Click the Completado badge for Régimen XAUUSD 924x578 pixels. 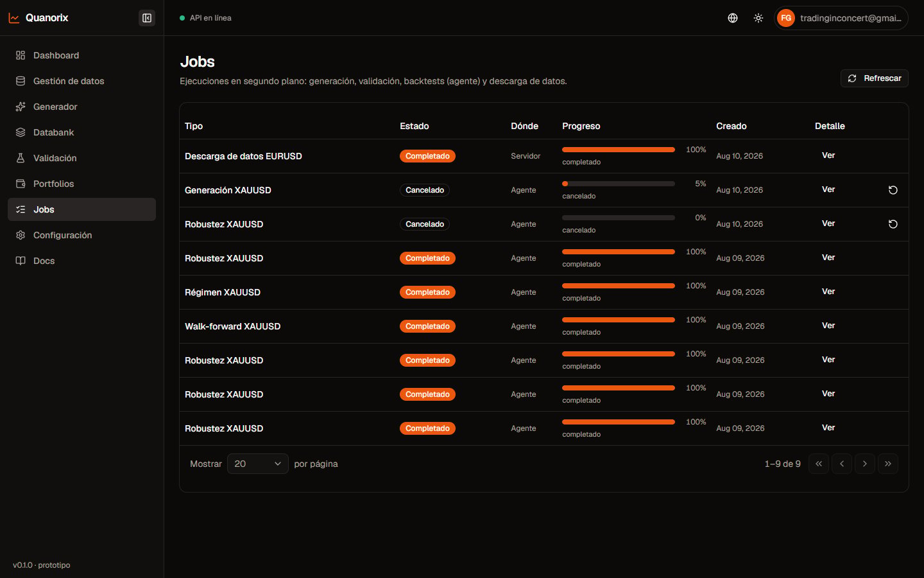[x=427, y=292]
